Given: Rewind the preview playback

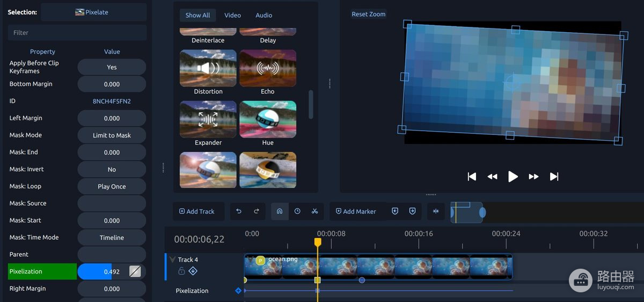Looking at the screenshot, I should point(492,176).
